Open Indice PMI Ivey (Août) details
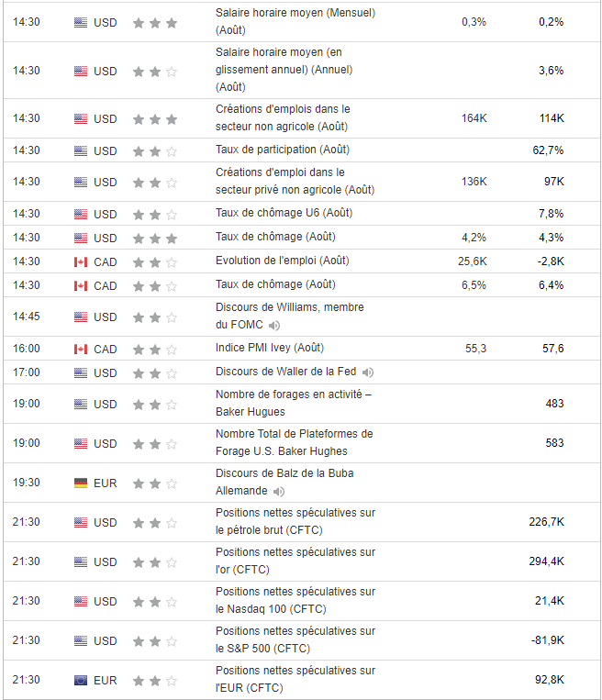 269,349
